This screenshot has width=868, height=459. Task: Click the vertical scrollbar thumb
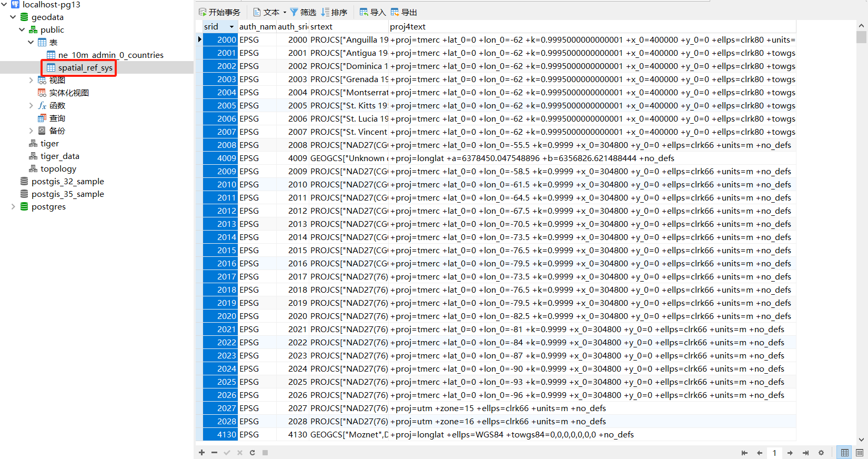[x=861, y=37]
